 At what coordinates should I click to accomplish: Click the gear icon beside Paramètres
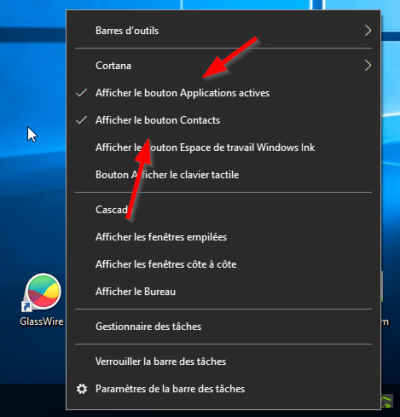point(82,389)
